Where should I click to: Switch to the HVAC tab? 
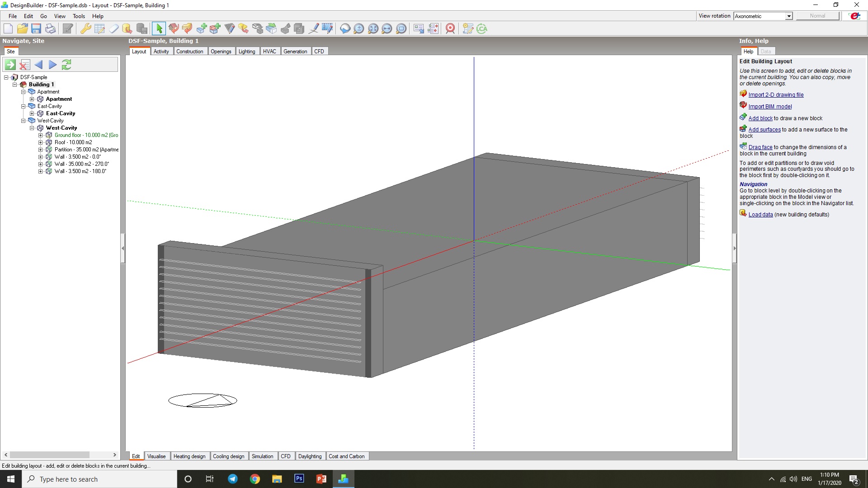point(269,52)
